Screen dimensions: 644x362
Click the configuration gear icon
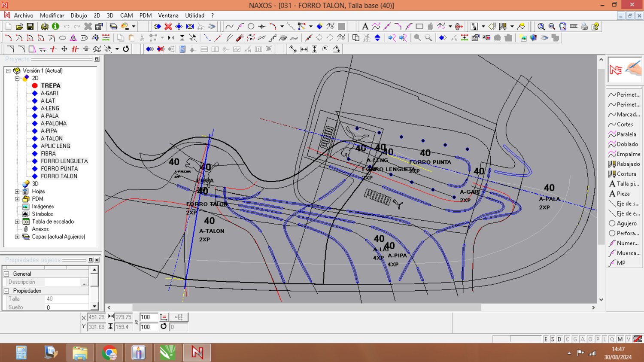click(x=44, y=27)
